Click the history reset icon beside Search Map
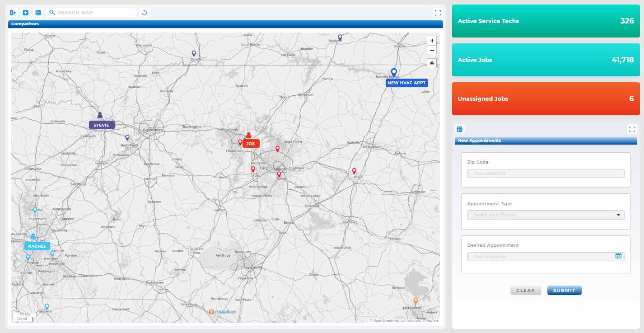Screen dimensions: 644x333 tap(144, 12)
